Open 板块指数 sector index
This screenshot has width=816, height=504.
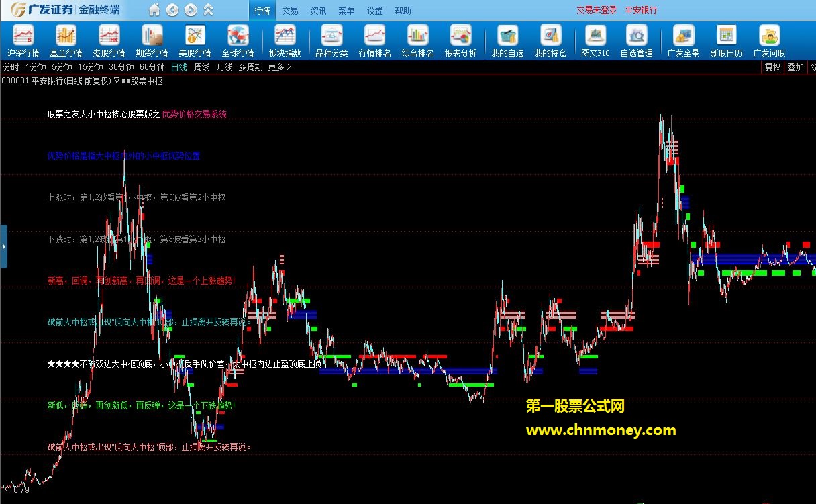click(285, 41)
